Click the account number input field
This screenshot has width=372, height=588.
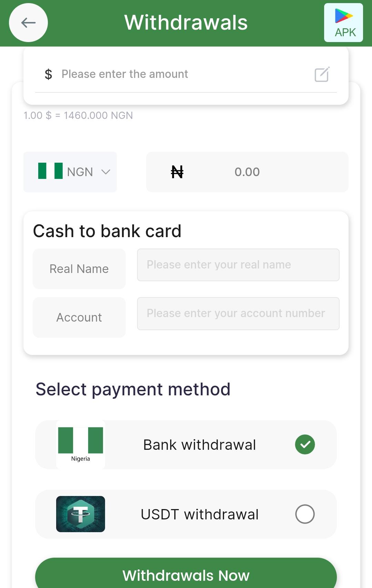[x=238, y=313]
